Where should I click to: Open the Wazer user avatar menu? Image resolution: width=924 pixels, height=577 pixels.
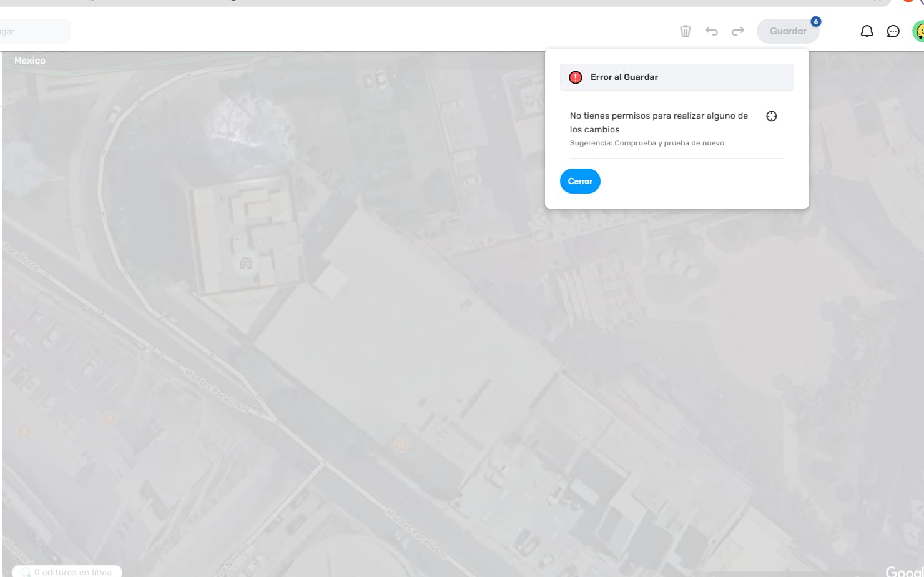[918, 31]
